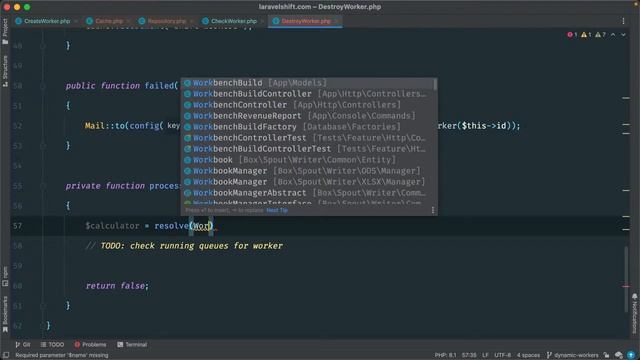Go to next highlighted error arrow
Image resolution: width=640 pixels, height=360 pixels.
tap(623, 35)
